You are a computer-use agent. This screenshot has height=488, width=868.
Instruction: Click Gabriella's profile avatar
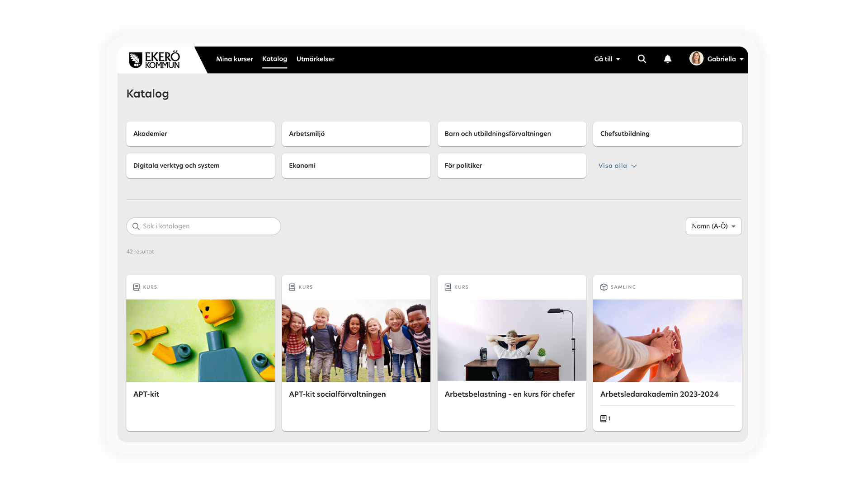pos(696,58)
